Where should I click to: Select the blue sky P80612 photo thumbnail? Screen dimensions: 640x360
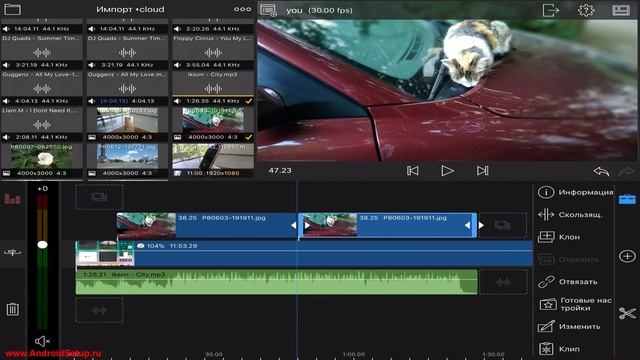(127, 160)
